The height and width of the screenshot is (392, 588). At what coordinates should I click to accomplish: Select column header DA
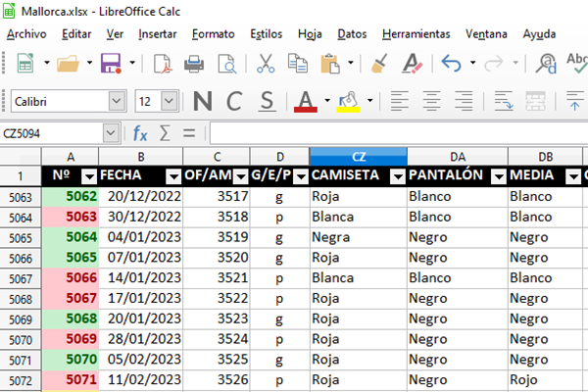[x=458, y=156]
